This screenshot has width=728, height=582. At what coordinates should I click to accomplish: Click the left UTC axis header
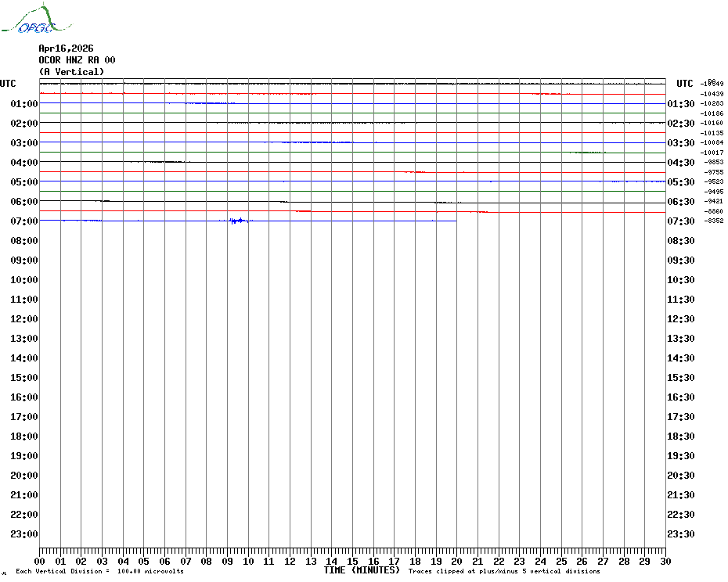coord(8,84)
